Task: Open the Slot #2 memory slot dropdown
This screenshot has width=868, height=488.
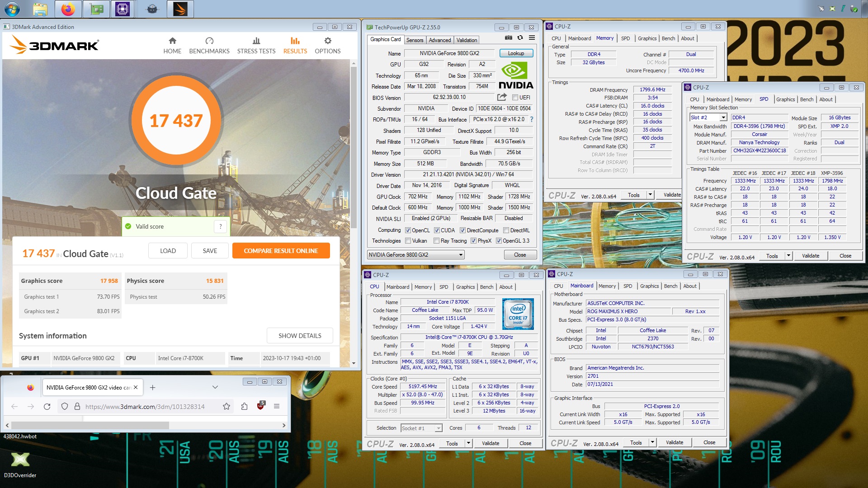Action: (708, 117)
